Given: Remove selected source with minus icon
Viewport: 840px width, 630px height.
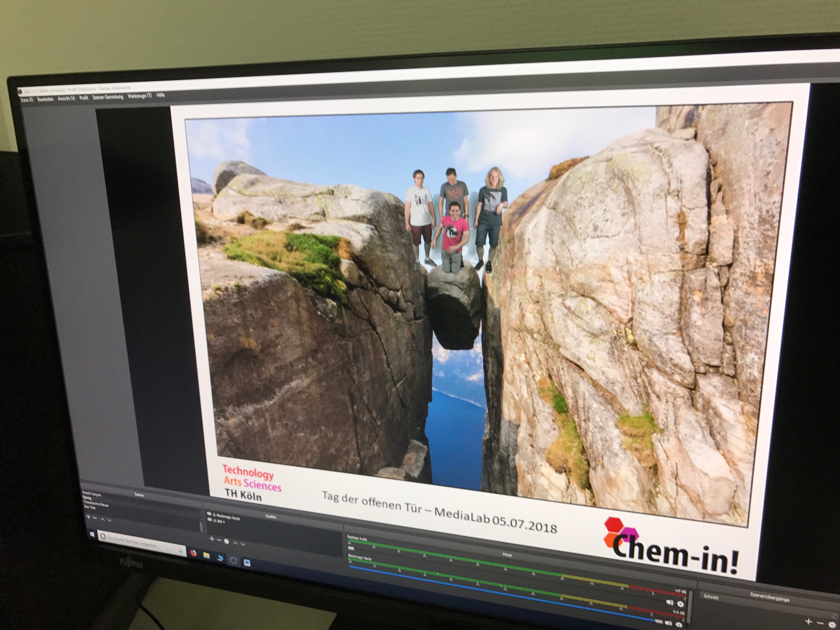Looking at the screenshot, I should (219, 540).
